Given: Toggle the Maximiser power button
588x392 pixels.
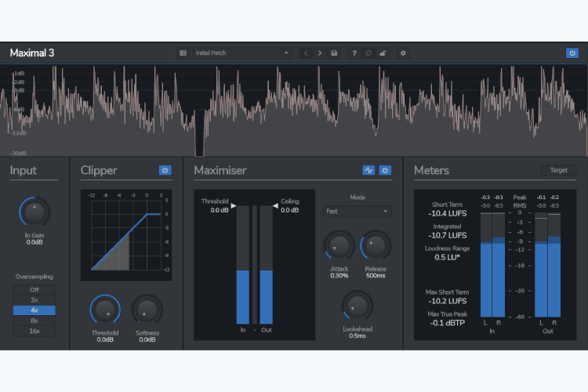Looking at the screenshot, I should coord(385,170).
